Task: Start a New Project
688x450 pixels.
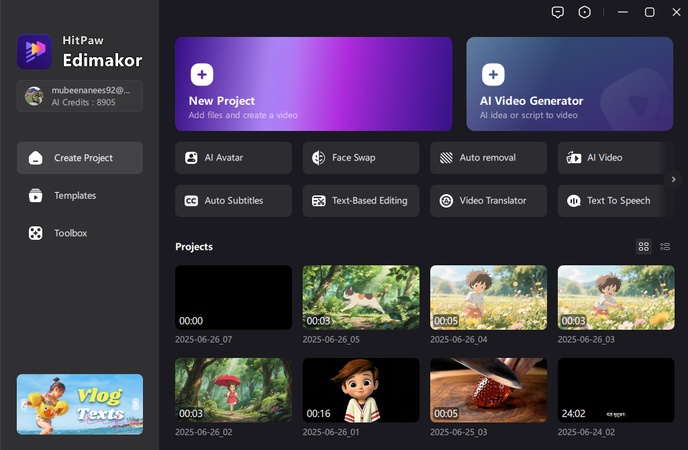Action: coord(313,84)
